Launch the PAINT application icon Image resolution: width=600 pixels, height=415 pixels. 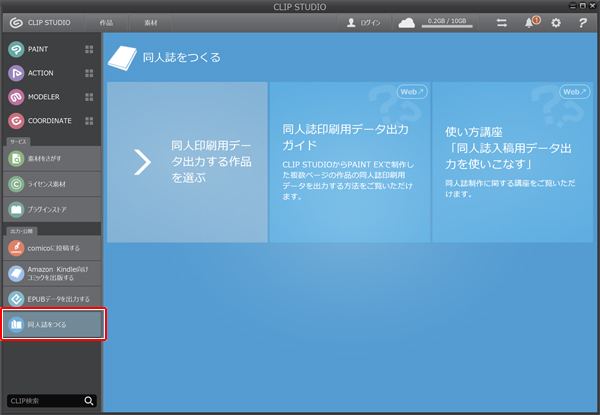pyautogui.click(x=16, y=49)
